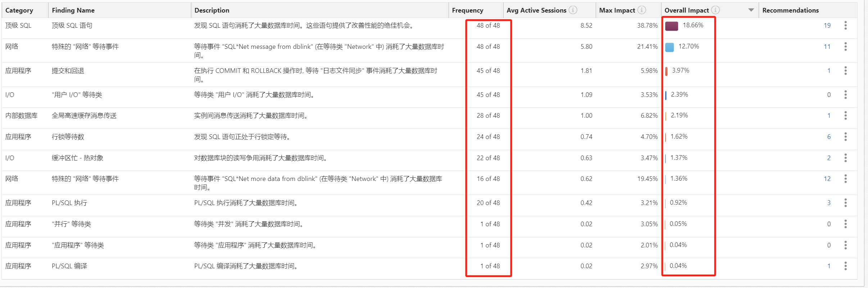Screen dimensions: 868x288
Task: Open the 11 recommendations link
Action: coord(827,47)
